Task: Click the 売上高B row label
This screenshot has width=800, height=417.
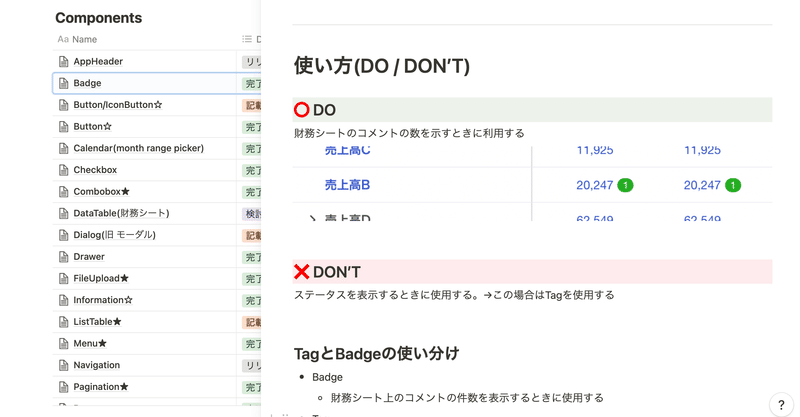Action: click(x=347, y=185)
